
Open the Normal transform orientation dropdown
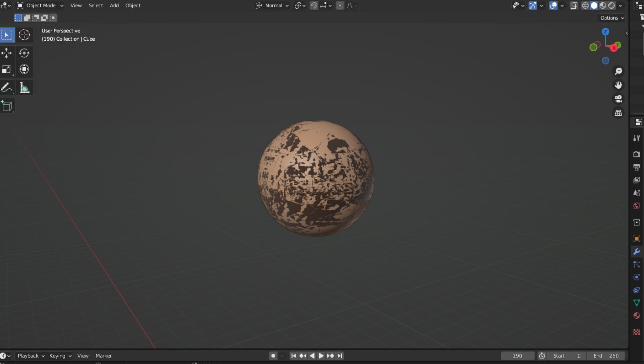pos(272,5)
